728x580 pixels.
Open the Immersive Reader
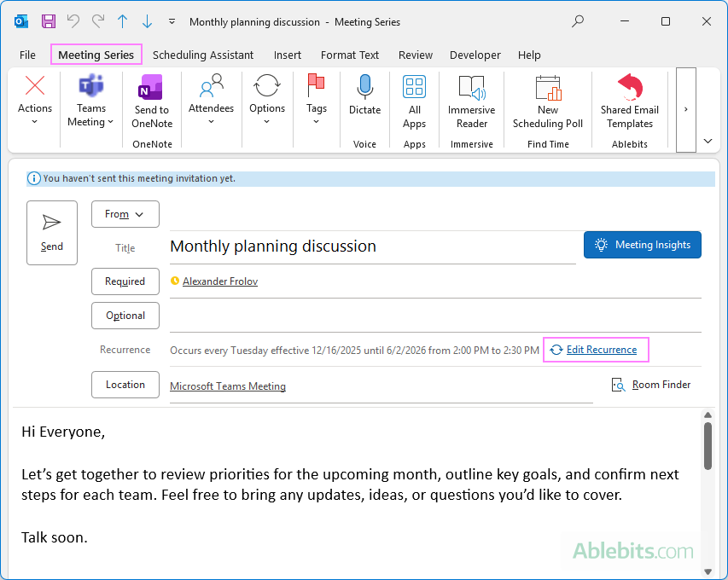471,96
